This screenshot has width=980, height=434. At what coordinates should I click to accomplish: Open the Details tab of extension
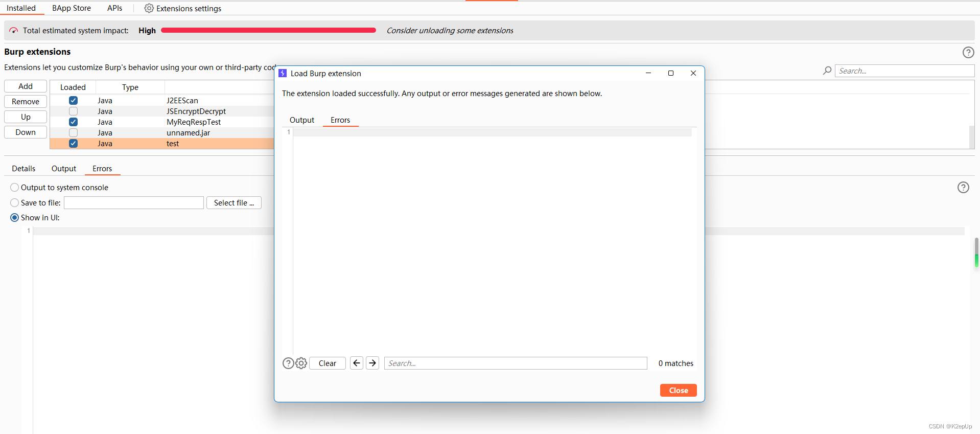point(24,169)
